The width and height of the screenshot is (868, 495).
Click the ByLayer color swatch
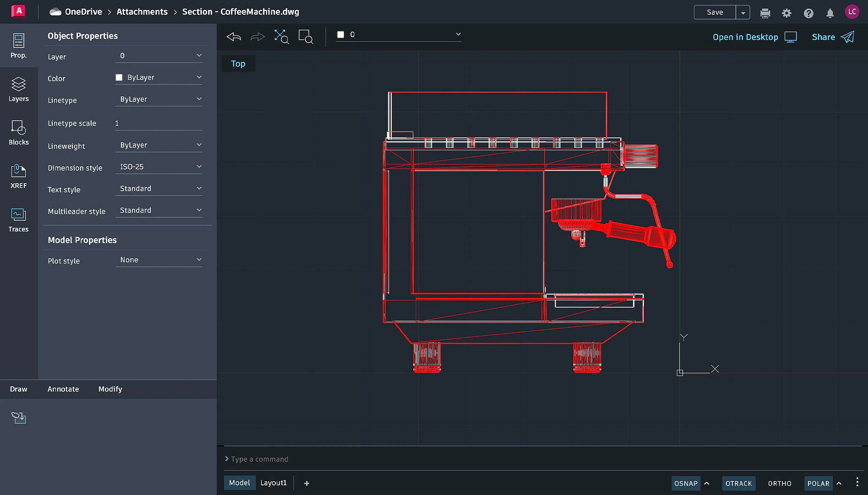click(119, 77)
